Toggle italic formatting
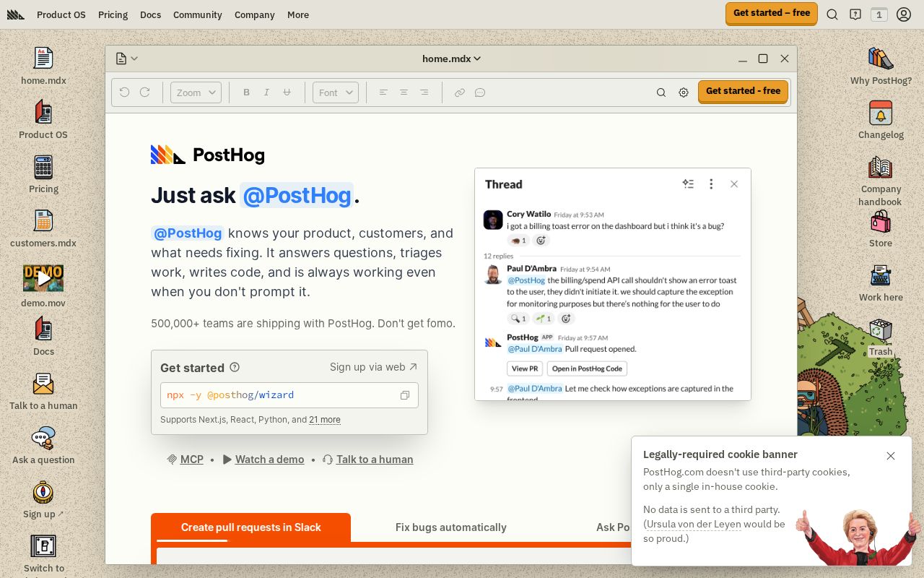Screen dimensions: 924x578 point(266,92)
